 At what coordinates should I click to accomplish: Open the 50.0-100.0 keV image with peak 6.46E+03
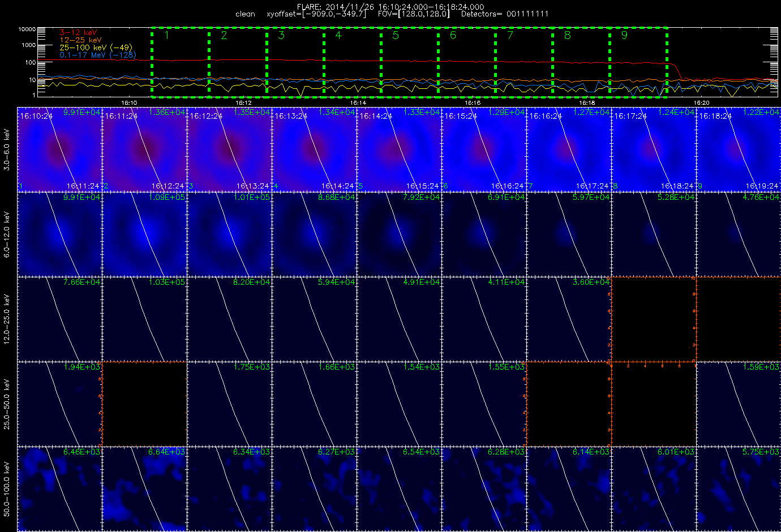pos(59,489)
